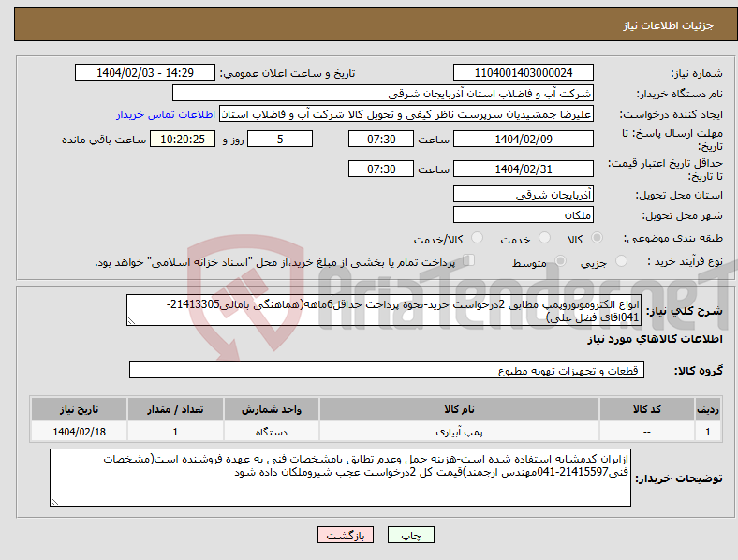The width and height of the screenshot is (738, 560).
Task: Click the buyer notes text area
Action: coord(340,478)
